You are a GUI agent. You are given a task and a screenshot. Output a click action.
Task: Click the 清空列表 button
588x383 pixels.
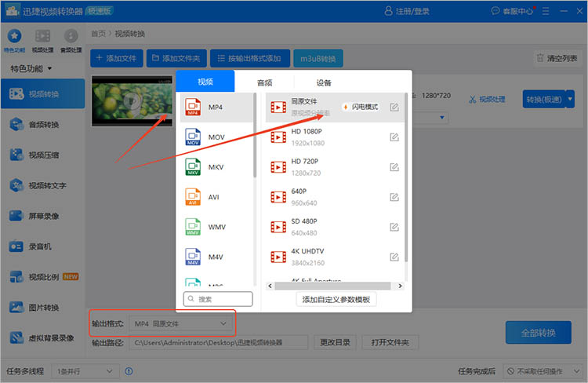557,58
